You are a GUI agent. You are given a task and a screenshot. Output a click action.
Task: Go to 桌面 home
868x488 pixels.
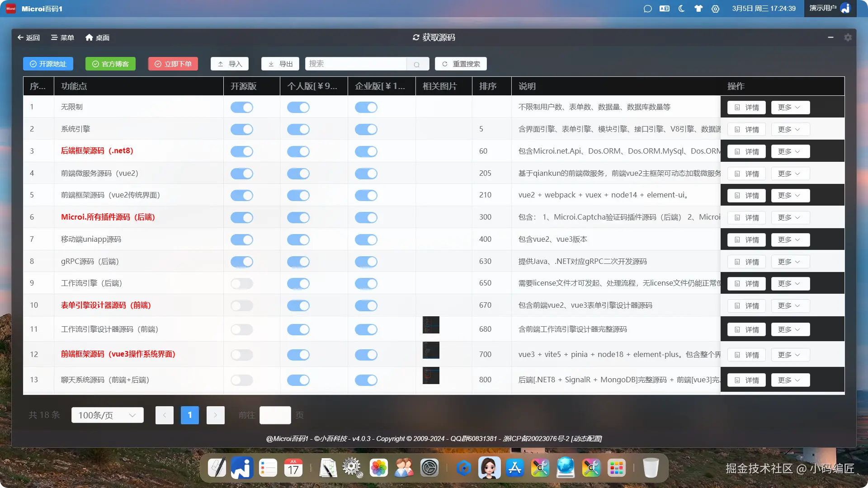(97, 38)
